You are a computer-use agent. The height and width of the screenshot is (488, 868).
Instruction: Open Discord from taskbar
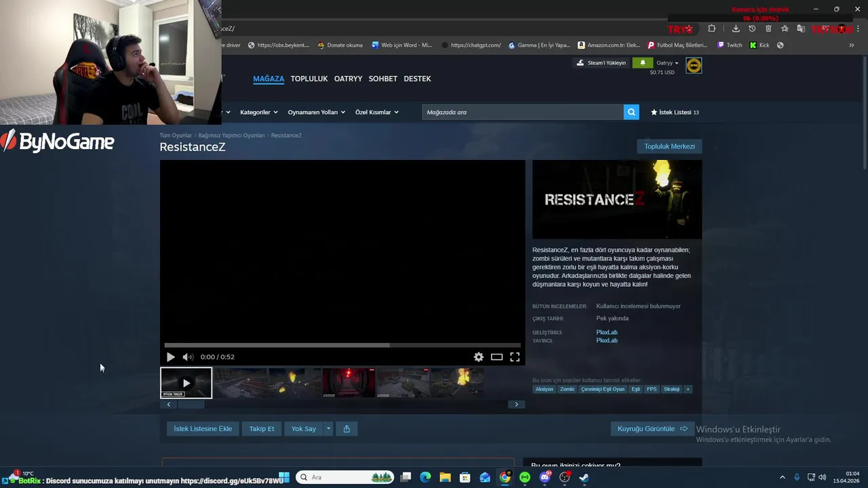[545, 477]
